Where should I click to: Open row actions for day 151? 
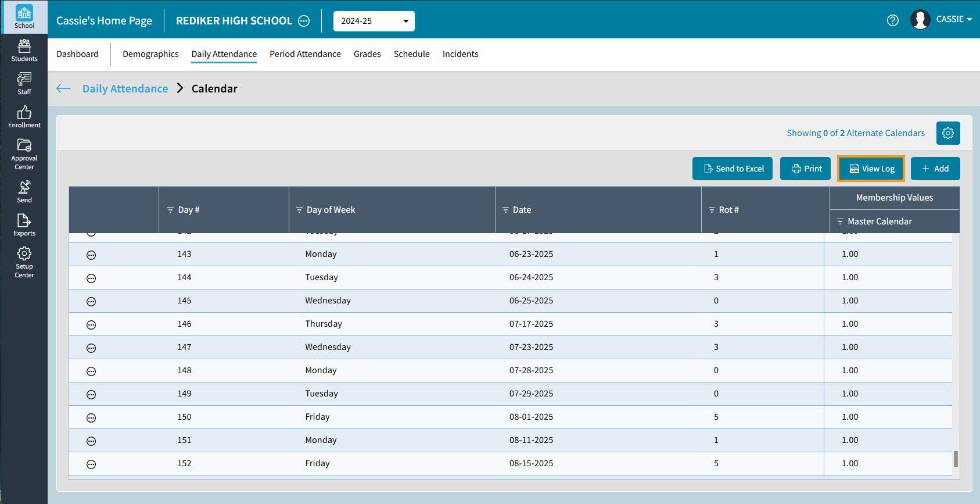[x=91, y=441]
